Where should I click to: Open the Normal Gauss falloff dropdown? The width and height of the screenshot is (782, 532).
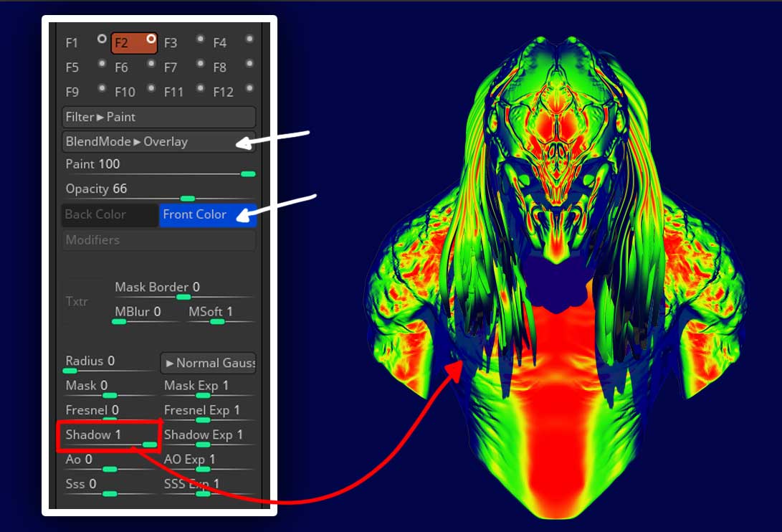(x=208, y=363)
